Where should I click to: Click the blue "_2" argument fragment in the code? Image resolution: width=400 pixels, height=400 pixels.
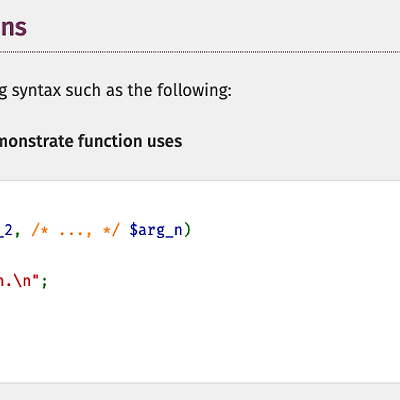(x=6, y=231)
